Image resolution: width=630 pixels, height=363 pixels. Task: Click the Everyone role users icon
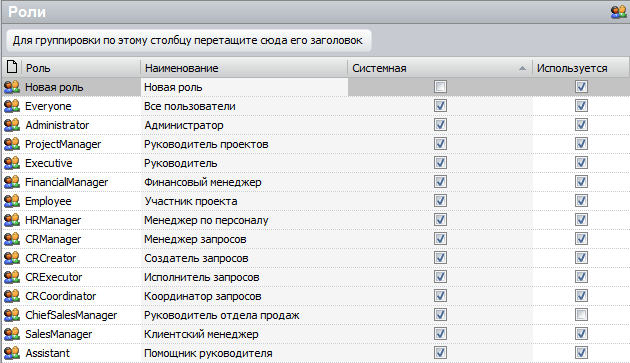[x=12, y=106]
